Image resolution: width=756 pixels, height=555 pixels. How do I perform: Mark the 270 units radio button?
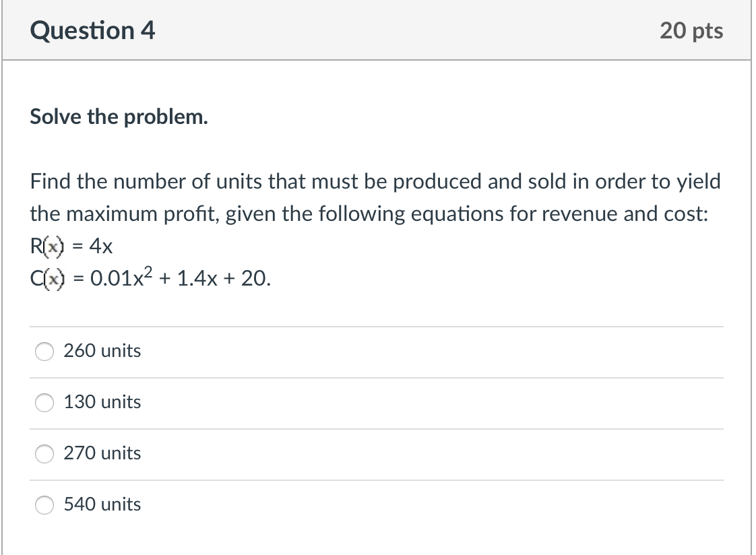44,453
